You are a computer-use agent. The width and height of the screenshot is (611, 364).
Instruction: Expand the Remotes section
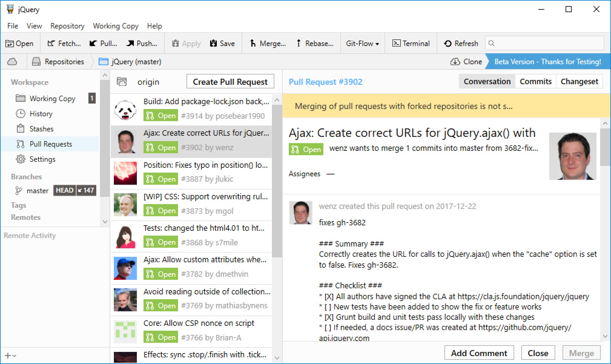click(26, 217)
